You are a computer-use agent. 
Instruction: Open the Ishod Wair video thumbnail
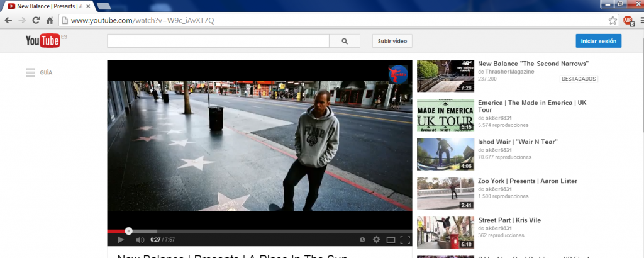coord(446,154)
